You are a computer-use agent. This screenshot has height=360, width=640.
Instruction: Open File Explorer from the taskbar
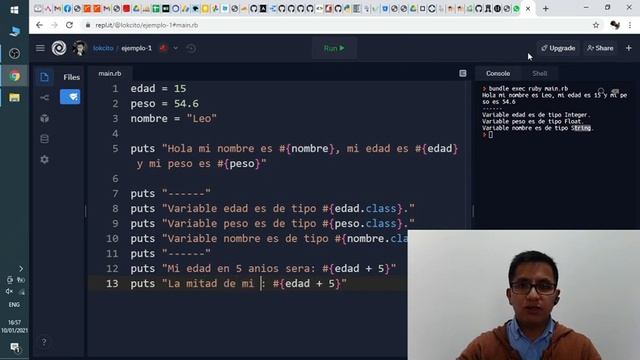click(15, 98)
